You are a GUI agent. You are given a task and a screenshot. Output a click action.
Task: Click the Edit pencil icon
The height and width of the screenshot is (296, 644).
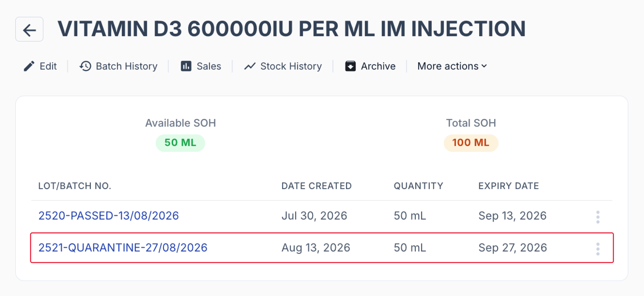[29, 66]
